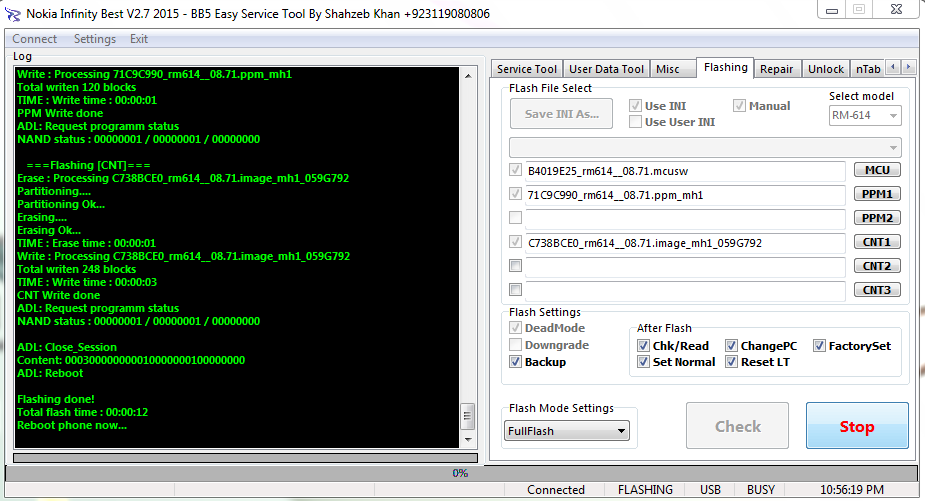Go to the Unlock tab
The image size is (925, 501).
coord(825,69)
